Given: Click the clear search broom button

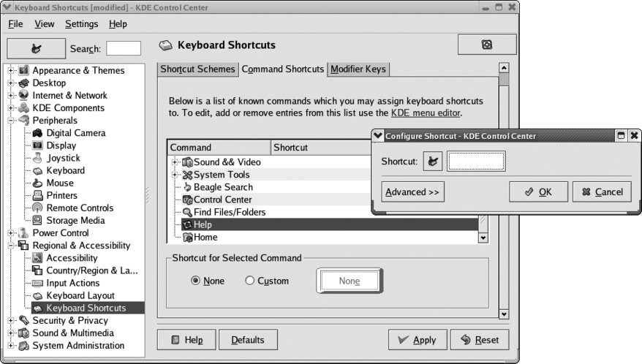Looking at the screenshot, I should point(36,49).
